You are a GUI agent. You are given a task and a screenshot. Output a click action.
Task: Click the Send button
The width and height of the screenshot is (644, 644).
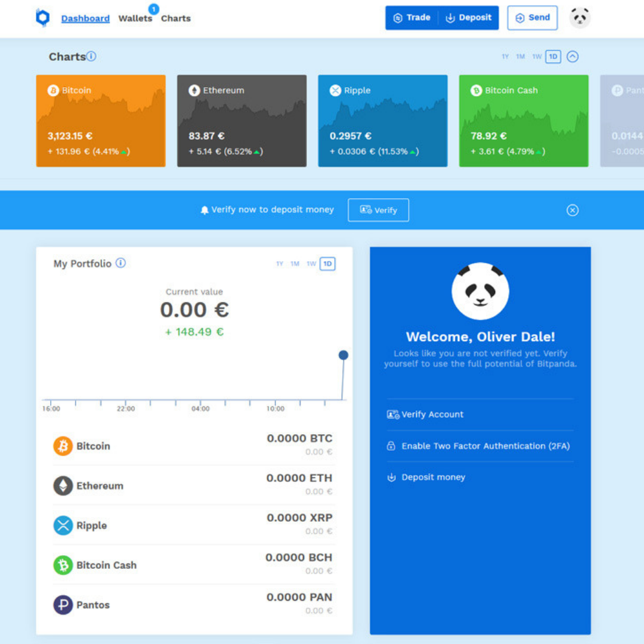click(532, 18)
